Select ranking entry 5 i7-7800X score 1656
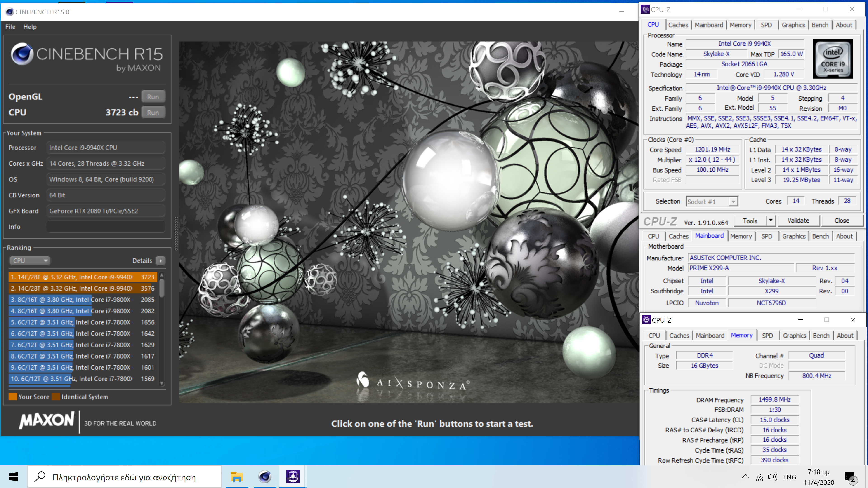 pos(83,322)
